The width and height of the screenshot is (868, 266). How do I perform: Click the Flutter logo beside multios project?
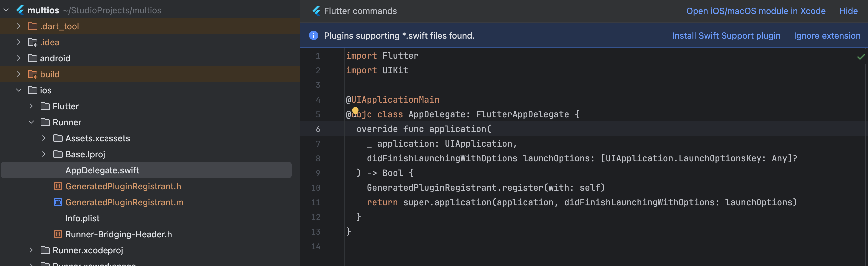(20, 10)
